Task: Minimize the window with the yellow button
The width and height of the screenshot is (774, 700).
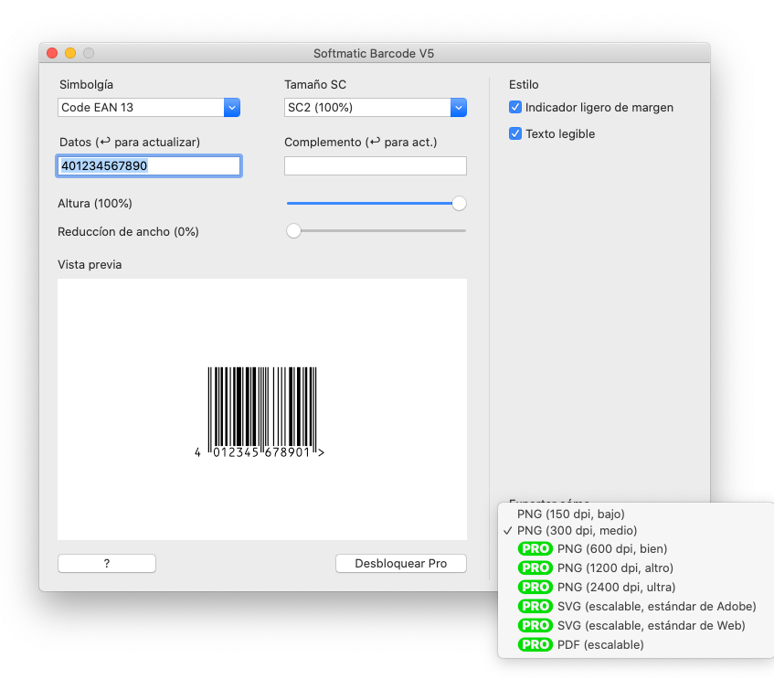Action: click(x=70, y=54)
